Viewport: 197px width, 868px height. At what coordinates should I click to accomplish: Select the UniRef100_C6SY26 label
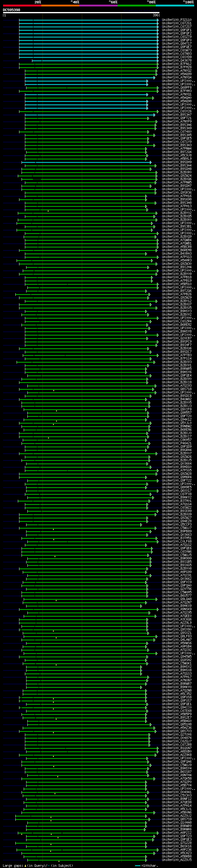click(176, 111)
